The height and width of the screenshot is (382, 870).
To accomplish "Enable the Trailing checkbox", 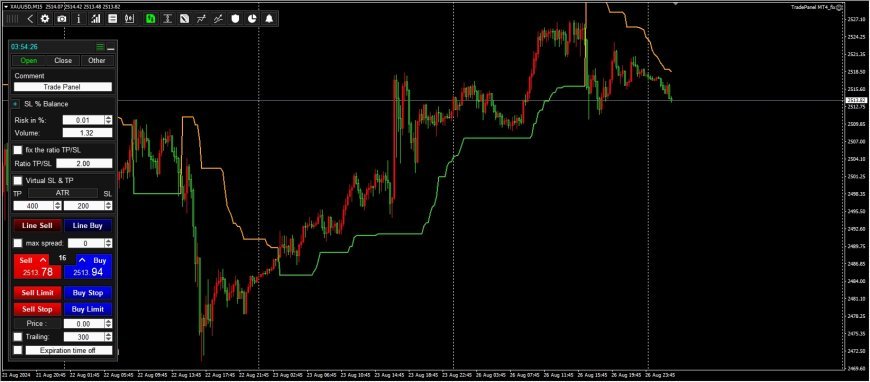I will 18,336.
